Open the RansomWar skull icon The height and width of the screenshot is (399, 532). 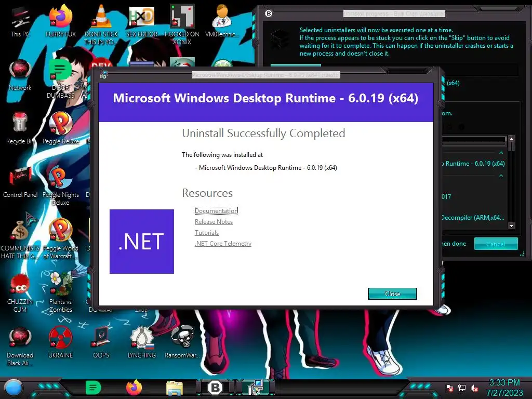coord(182,343)
